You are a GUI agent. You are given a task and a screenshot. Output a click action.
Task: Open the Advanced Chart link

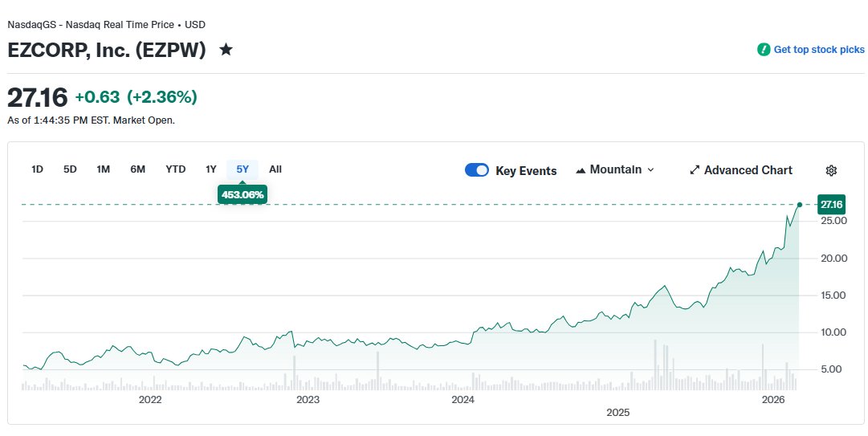click(x=748, y=170)
